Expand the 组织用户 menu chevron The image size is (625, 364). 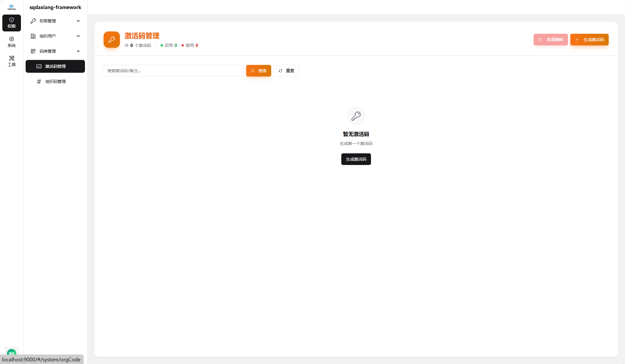78,36
